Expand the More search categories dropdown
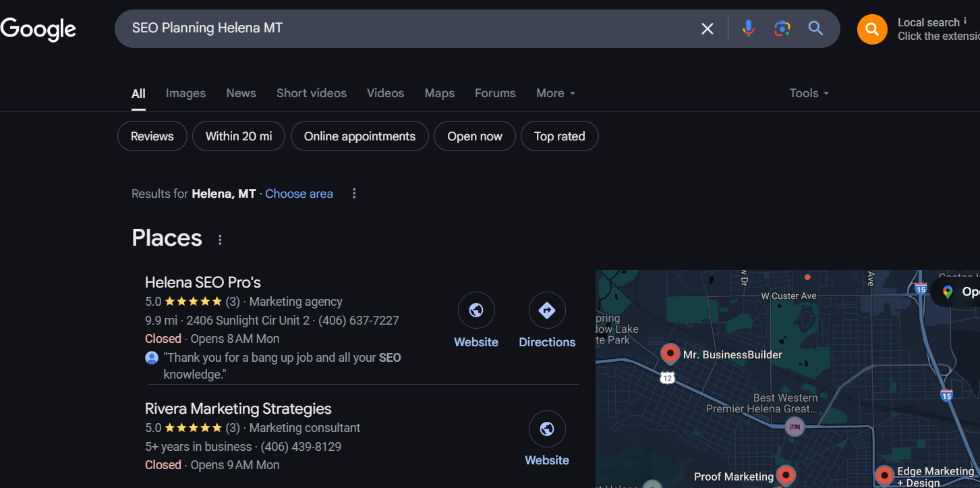This screenshot has height=488, width=980. pos(556,93)
